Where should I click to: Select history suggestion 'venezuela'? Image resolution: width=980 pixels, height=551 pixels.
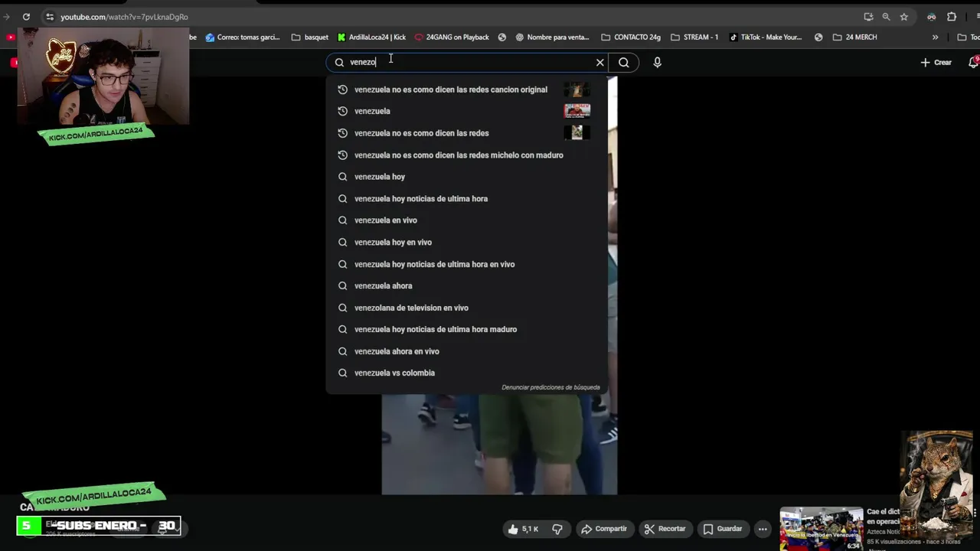click(x=466, y=111)
